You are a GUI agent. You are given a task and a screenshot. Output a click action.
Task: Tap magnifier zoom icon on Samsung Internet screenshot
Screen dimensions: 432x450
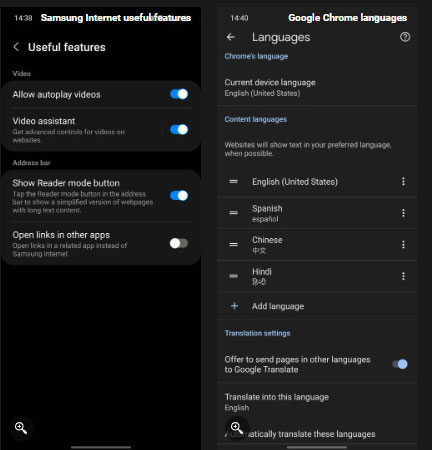tap(21, 428)
